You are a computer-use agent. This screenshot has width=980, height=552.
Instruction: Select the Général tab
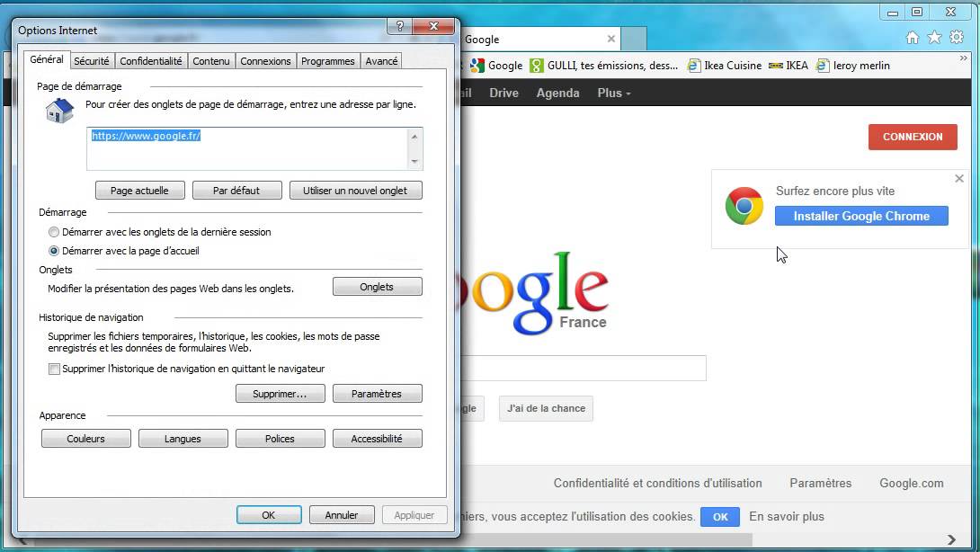point(47,59)
